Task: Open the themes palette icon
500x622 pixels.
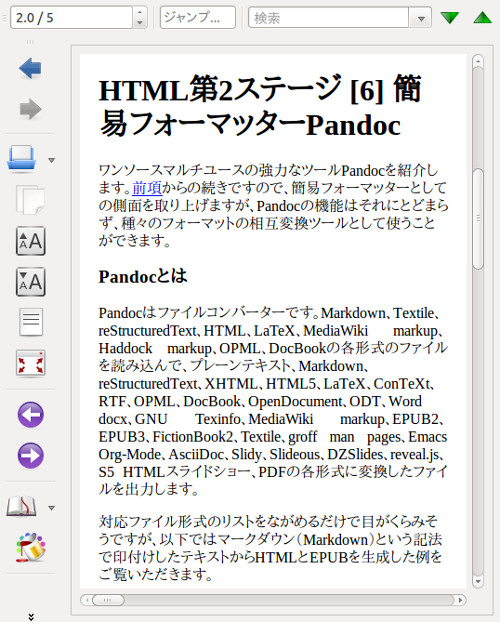Action: tap(31, 547)
